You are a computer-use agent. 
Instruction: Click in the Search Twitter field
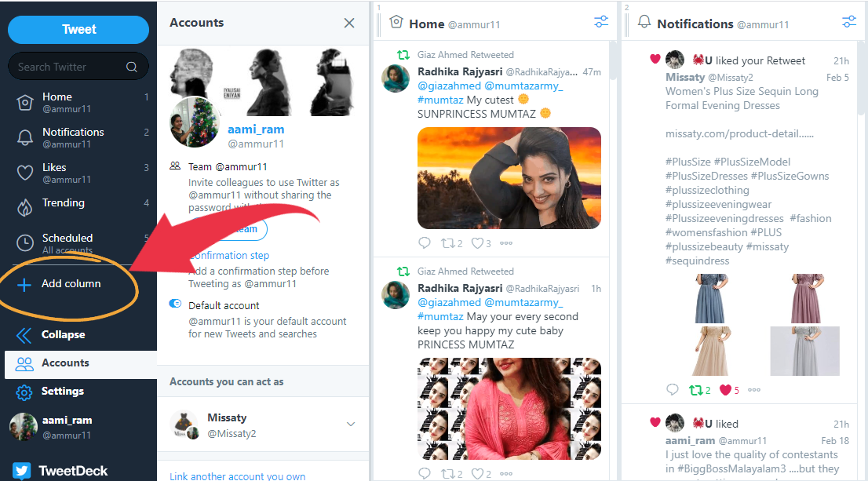point(71,67)
